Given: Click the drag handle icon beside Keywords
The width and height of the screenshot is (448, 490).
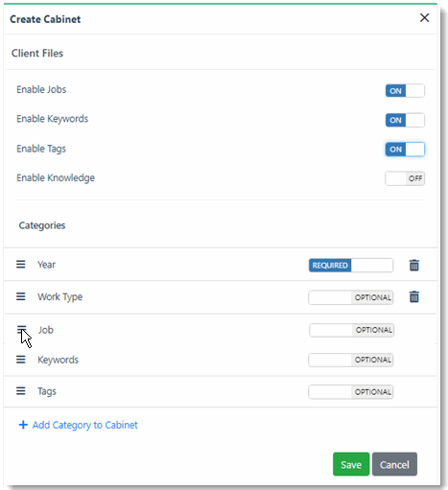Looking at the screenshot, I should (21, 360).
